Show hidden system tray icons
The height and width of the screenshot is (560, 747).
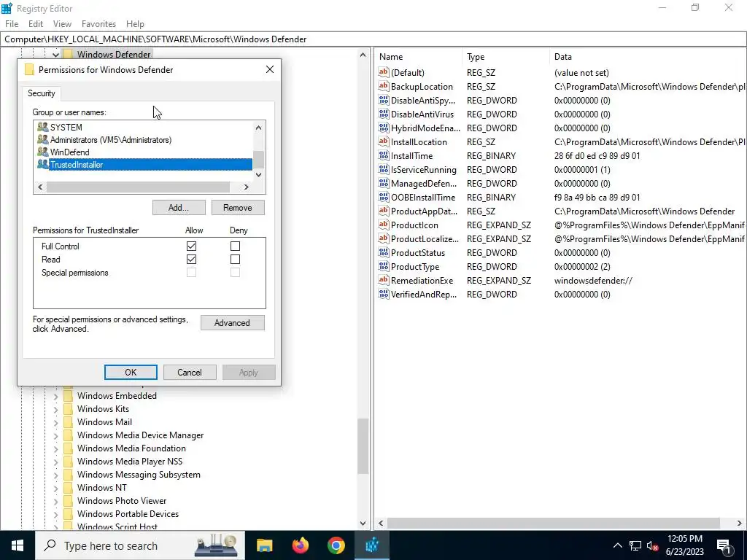(617, 545)
